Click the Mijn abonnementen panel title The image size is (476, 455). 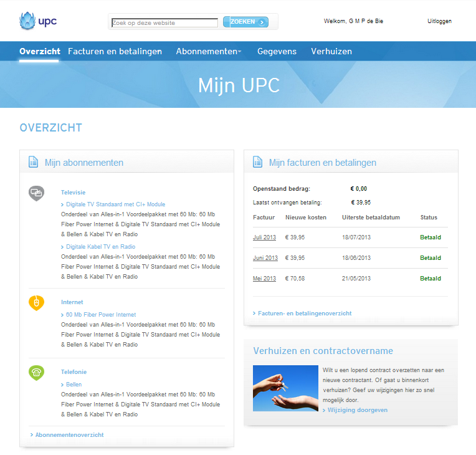(x=84, y=163)
